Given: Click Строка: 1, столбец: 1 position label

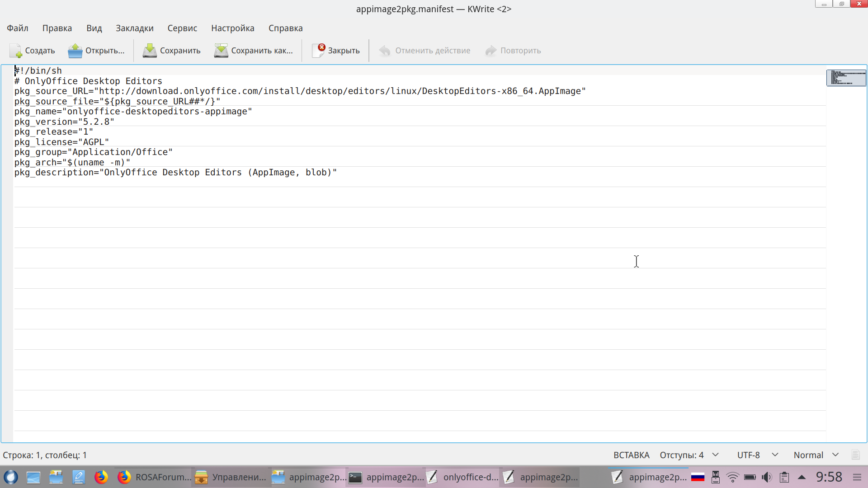Looking at the screenshot, I should click(45, 455).
